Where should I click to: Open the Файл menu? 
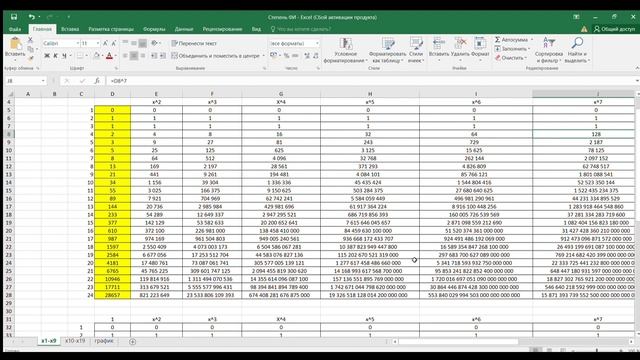15,29
